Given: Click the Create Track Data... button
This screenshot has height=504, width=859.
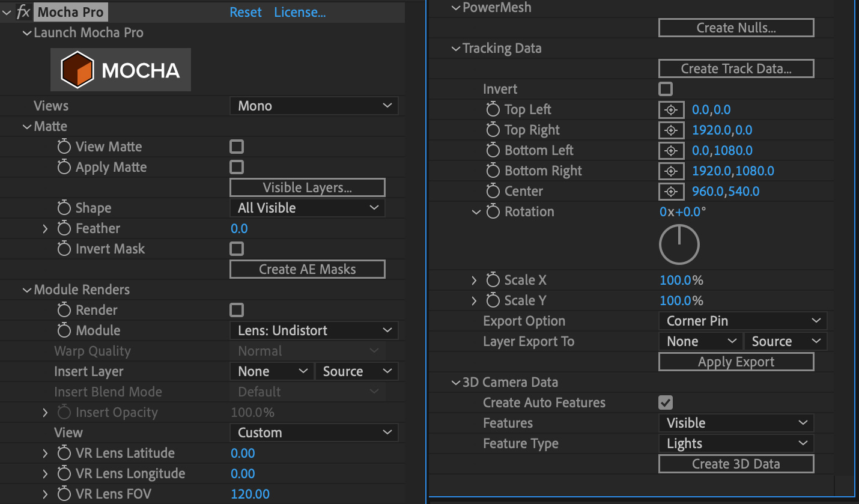Looking at the screenshot, I should [x=736, y=68].
